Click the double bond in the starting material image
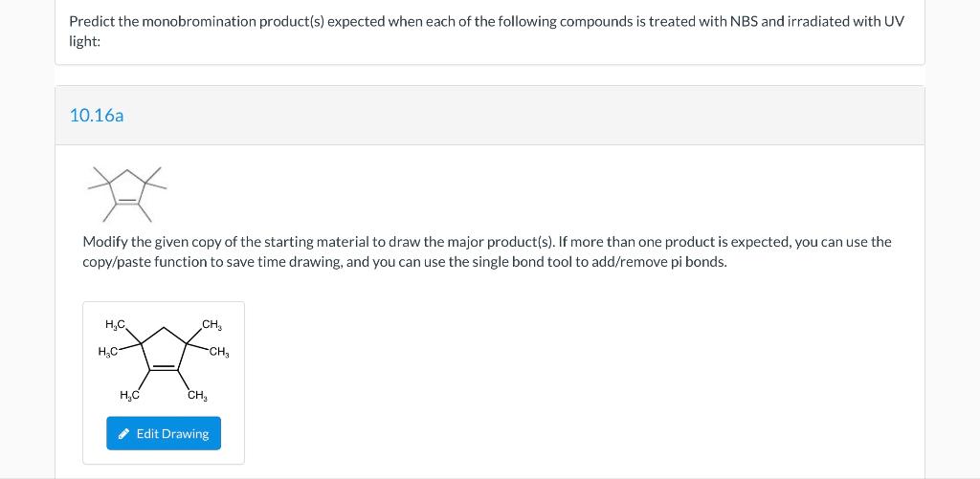The width and height of the screenshot is (980, 479). coord(127,202)
